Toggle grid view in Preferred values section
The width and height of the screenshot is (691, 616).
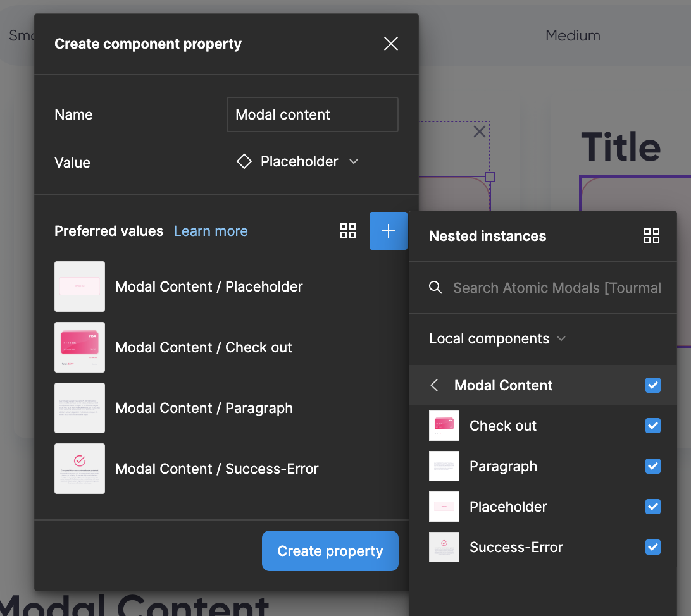348,231
